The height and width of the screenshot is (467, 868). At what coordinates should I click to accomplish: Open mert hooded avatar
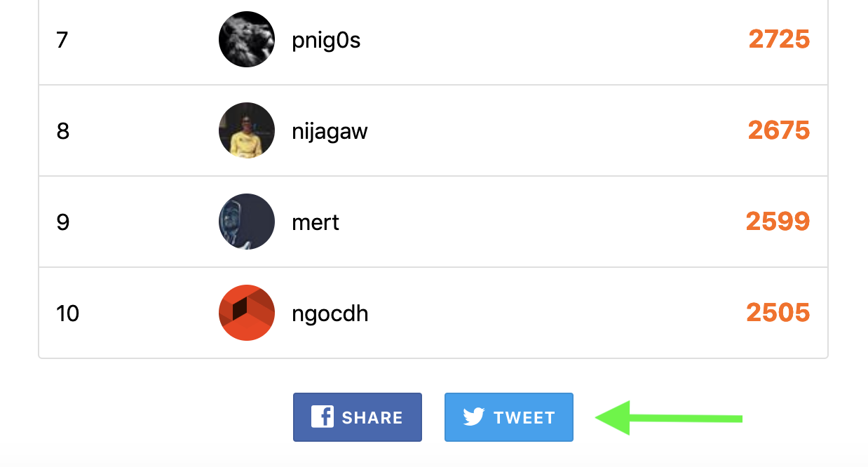click(247, 222)
